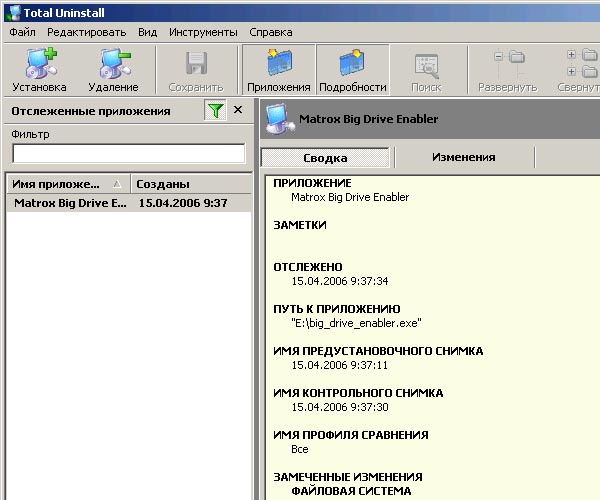The width and height of the screenshot is (600, 500).
Task: Click the ЗАМЕТКИ heading in summary
Action: (x=300, y=225)
